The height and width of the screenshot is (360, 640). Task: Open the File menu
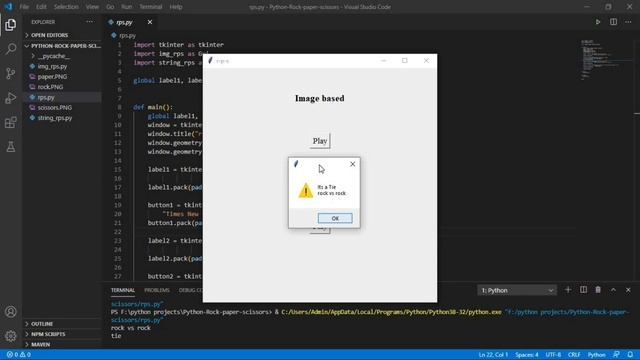point(24,7)
